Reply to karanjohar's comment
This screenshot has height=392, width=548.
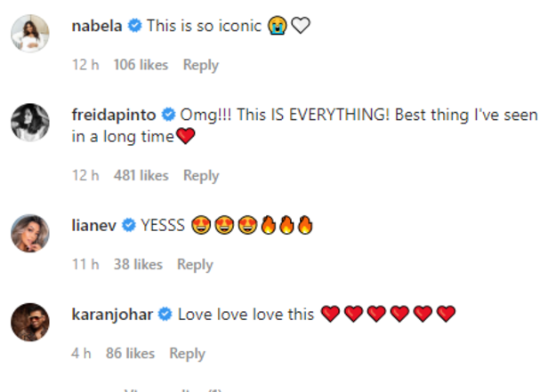187,353
